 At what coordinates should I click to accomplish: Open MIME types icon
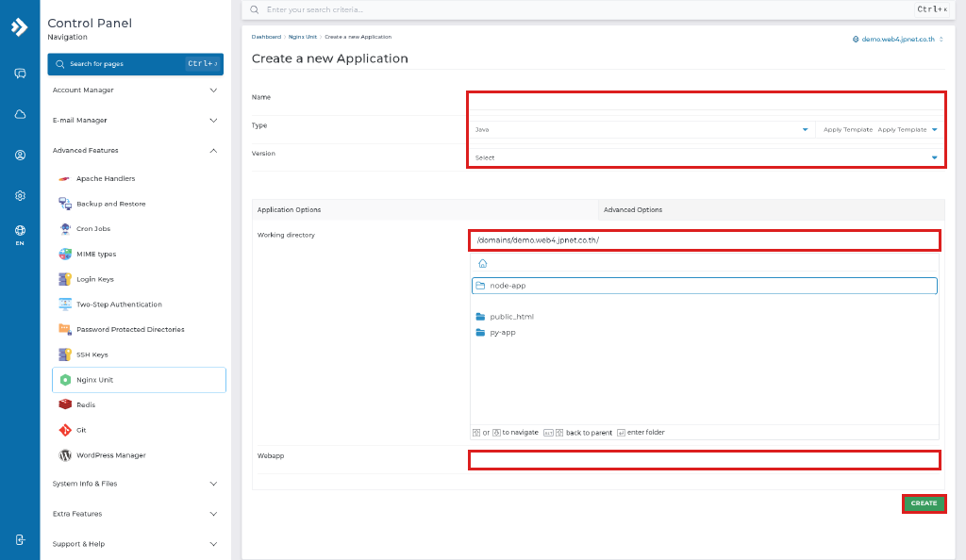(65, 255)
